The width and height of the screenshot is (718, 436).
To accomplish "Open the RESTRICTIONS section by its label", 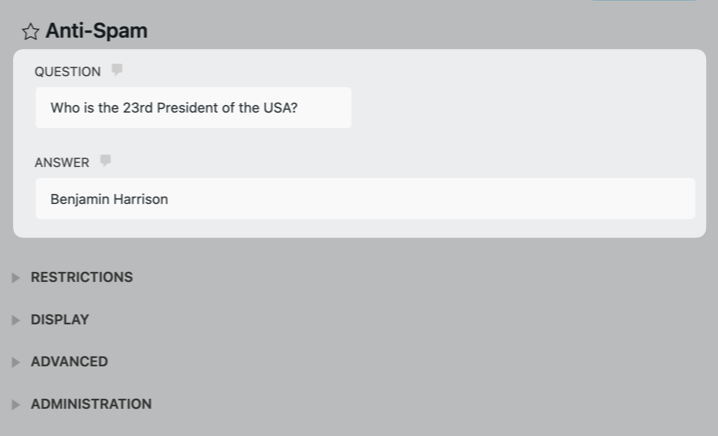I will 82,277.
